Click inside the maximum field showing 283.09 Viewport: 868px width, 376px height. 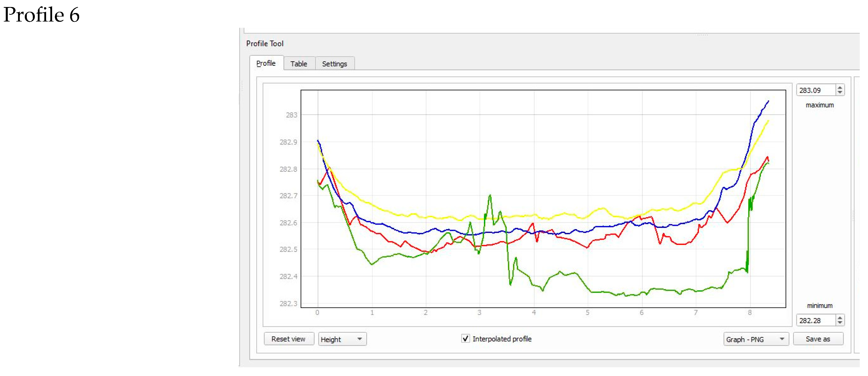pos(815,90)
